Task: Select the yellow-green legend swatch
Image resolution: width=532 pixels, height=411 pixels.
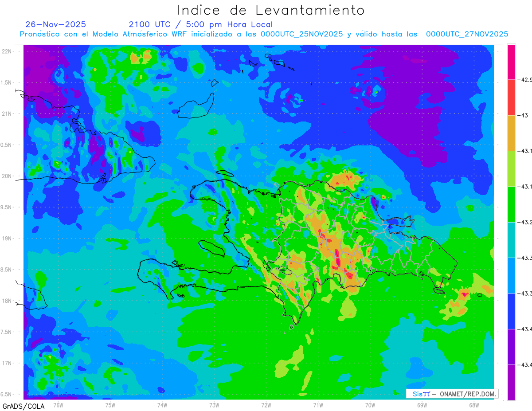Action: tap(511, 168)
